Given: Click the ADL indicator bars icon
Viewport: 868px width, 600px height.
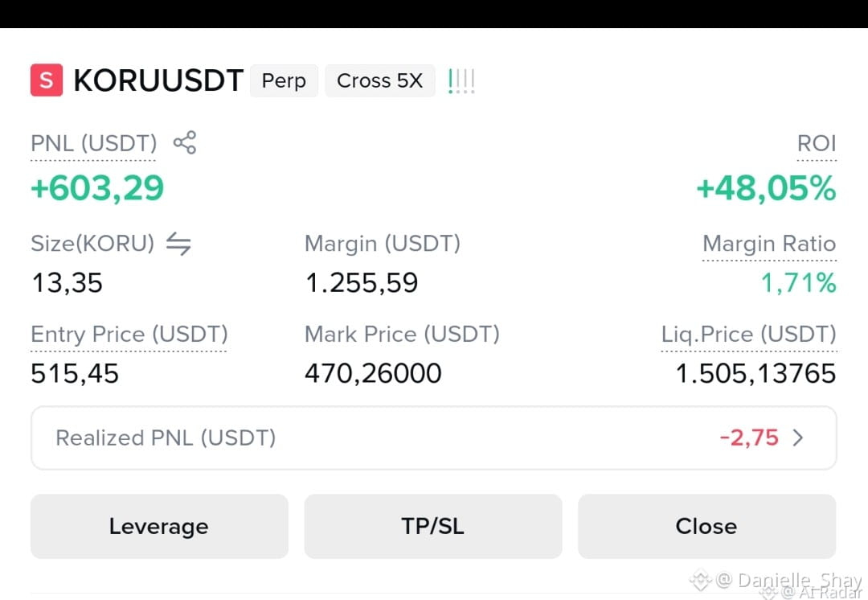Looking at the screenshot, I should (x=461, y=81).
